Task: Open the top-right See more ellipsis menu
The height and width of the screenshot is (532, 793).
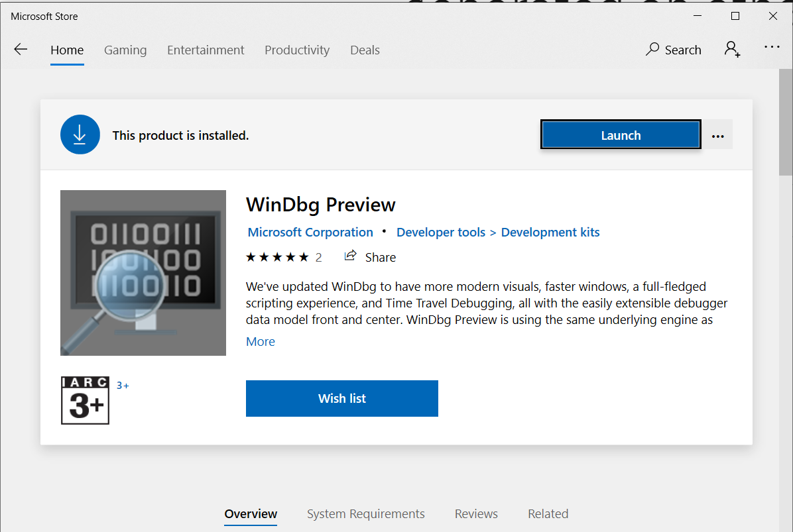Action: pyautogui.click(x=772, y=47)
